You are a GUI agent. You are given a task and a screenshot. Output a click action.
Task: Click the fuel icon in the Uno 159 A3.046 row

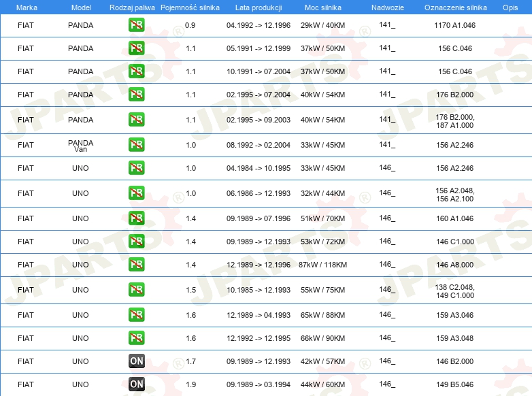tap(136, 314)
